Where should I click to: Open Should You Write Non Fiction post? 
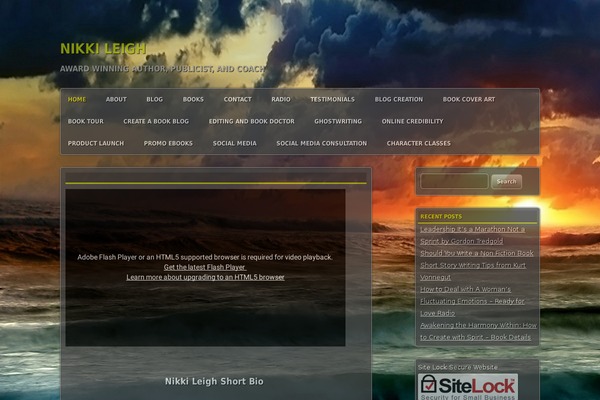(x=477, y=253)
